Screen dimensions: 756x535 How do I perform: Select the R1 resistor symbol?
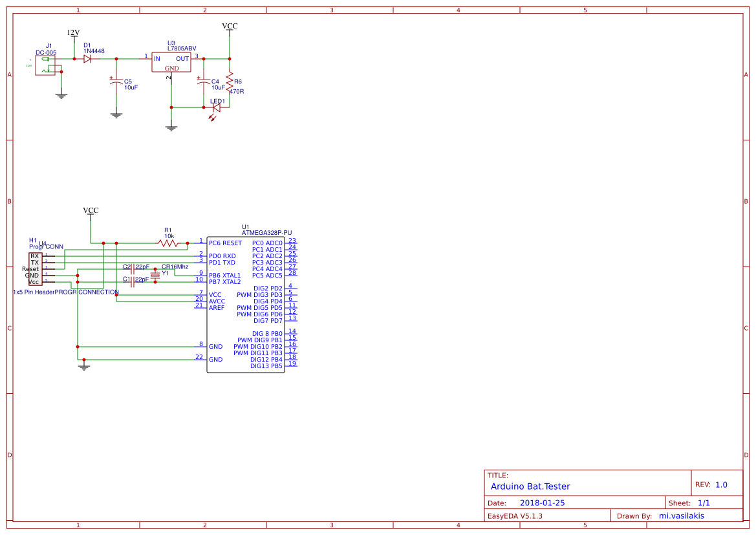pyautogui.click(x=167, y=243)
